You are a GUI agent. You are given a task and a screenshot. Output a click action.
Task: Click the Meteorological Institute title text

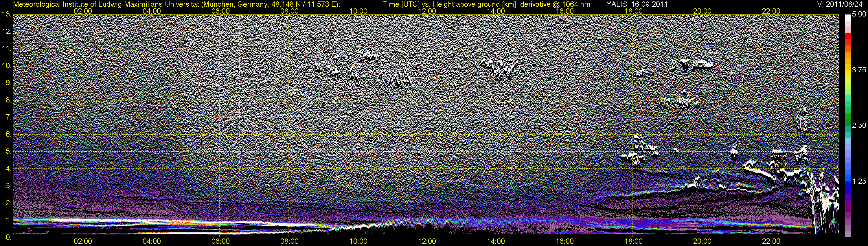(x=176, y=4)
